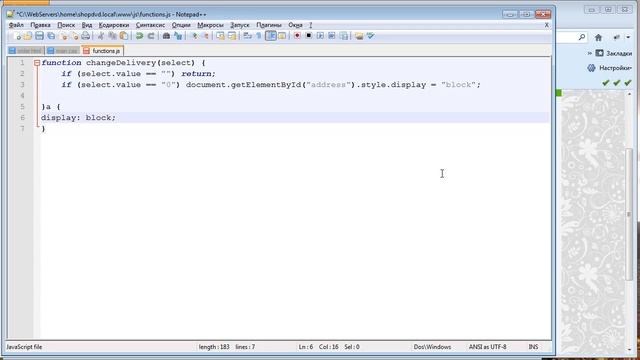The width and height of the screenshot is (640, 360).
Task: Click the Copy toolbar icon
Action: pyautogui.click(x=112, y=36)
